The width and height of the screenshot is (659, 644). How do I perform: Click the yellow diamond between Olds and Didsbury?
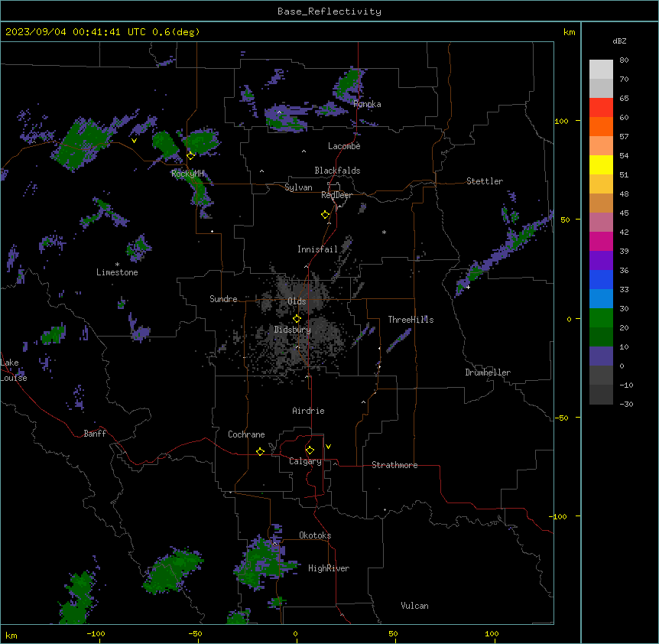(x=297, y=318)
